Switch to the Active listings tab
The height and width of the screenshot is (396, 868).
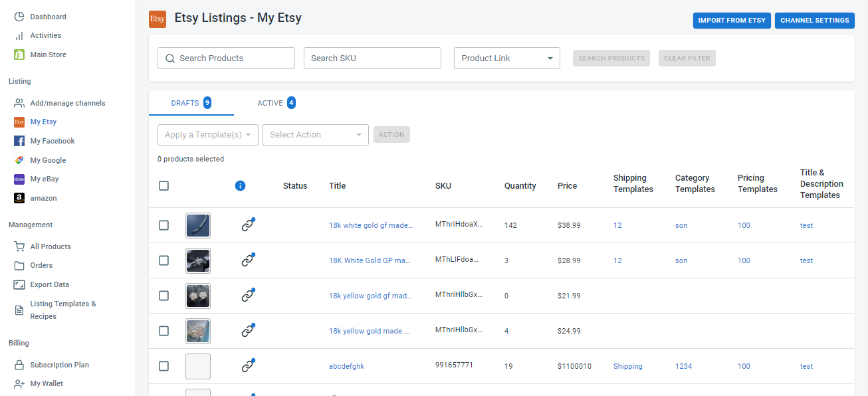click(276, 103)
